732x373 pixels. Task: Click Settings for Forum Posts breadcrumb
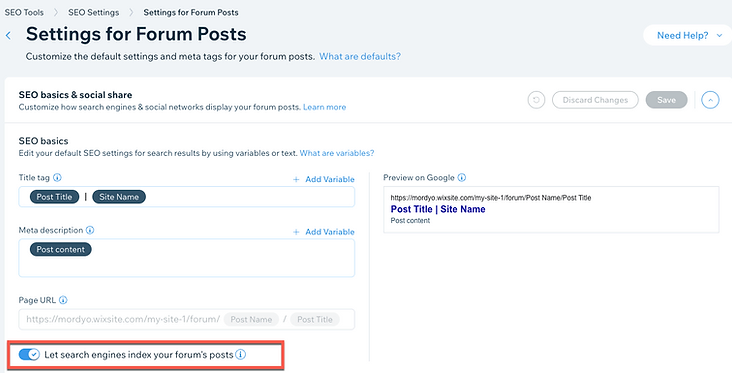point(191,13)
